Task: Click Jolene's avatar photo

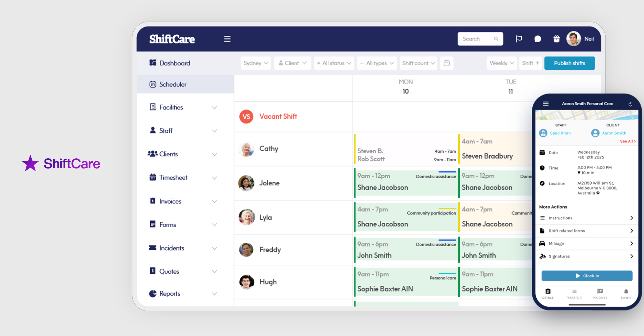Action: pos(246,183)
